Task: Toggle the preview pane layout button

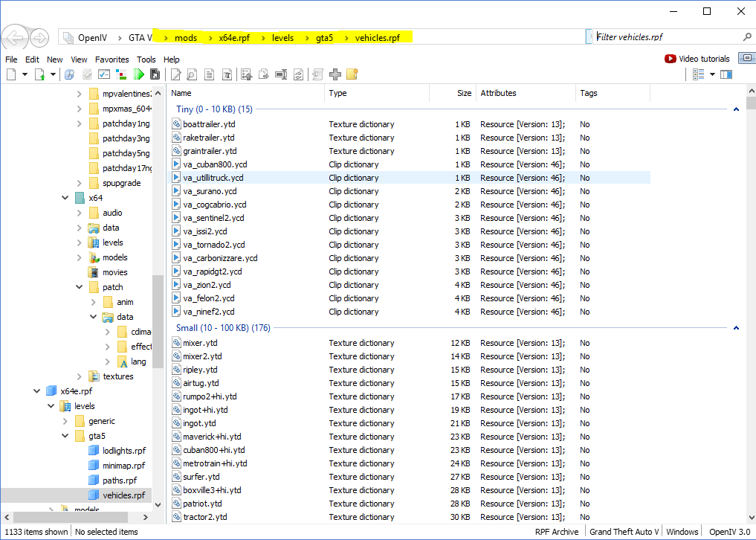Action: point(726,74)
